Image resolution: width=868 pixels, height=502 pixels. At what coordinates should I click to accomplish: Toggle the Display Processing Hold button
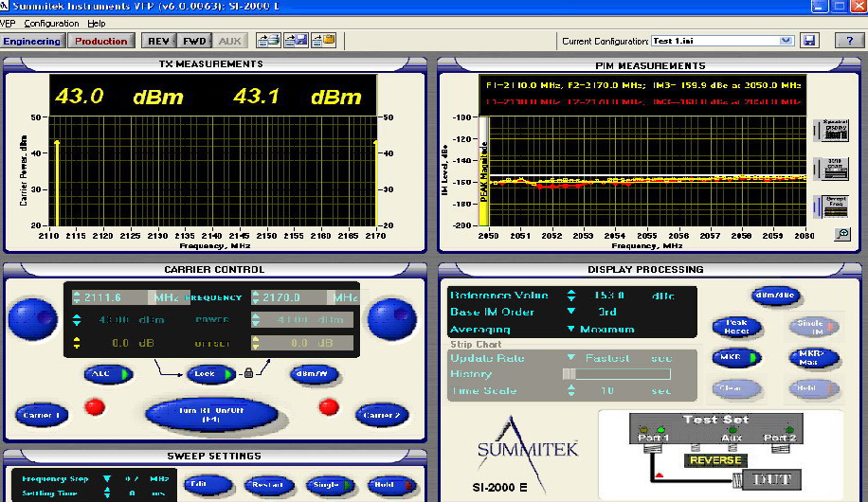pyautogui.click(x=814, y=388)
